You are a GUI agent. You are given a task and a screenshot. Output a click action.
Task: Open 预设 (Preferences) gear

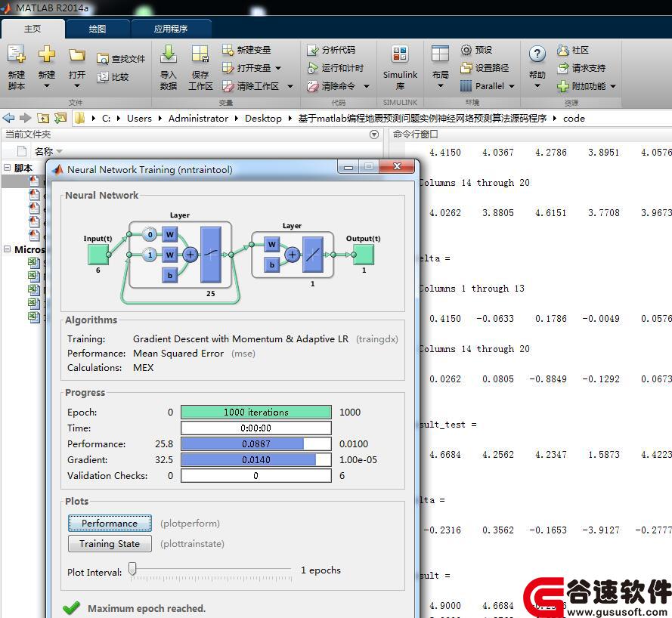(476, 50)
